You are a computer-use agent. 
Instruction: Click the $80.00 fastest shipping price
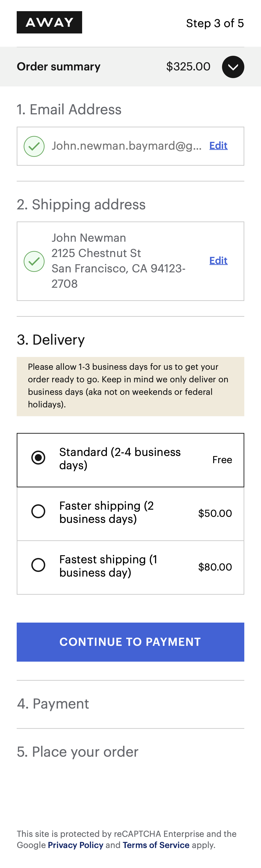[x=215, y=567]
